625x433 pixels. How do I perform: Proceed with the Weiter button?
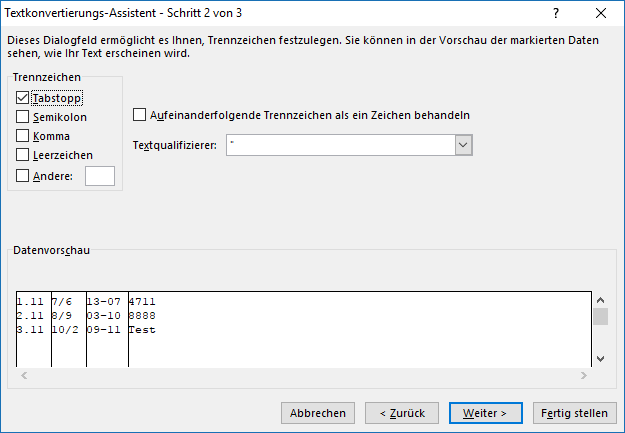485,413
